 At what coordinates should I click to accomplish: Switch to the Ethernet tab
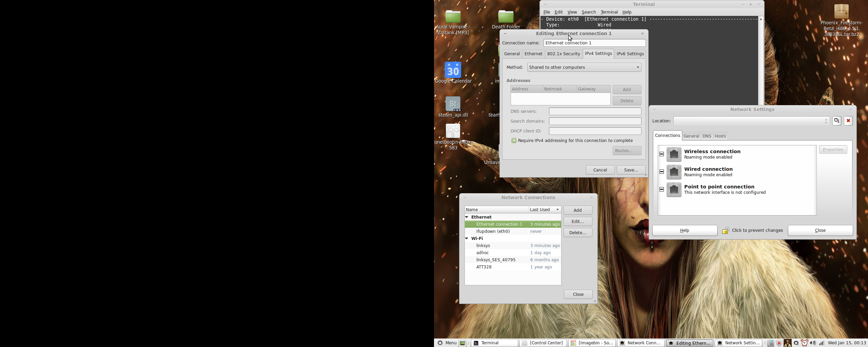533,54
